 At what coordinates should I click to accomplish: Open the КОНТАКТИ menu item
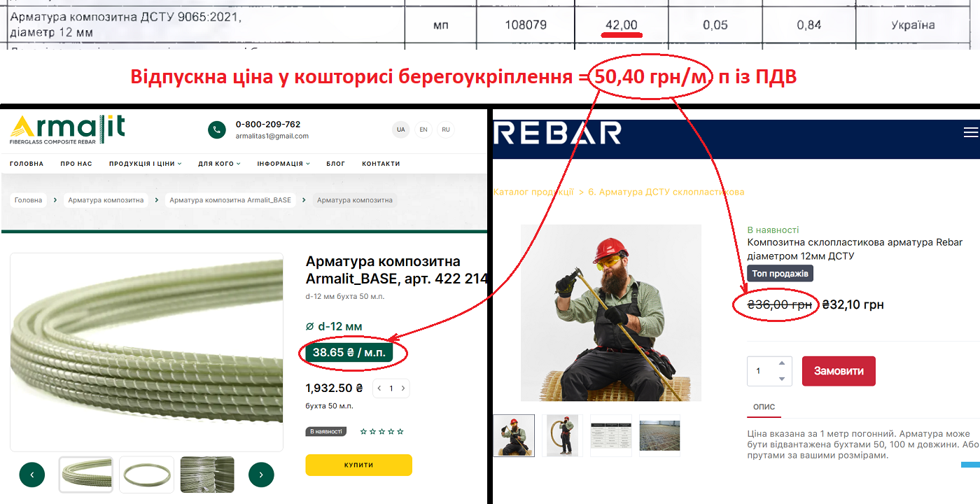[381, 164]
